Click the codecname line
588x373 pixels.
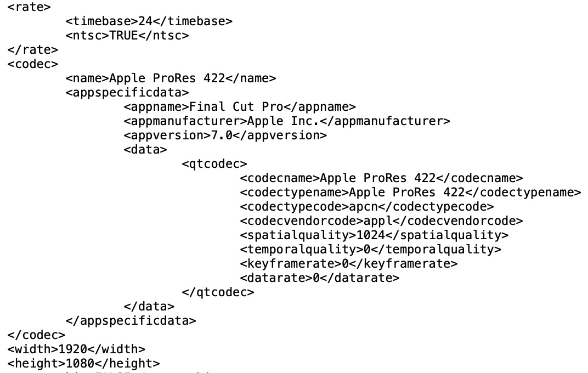tap(381, 178)
